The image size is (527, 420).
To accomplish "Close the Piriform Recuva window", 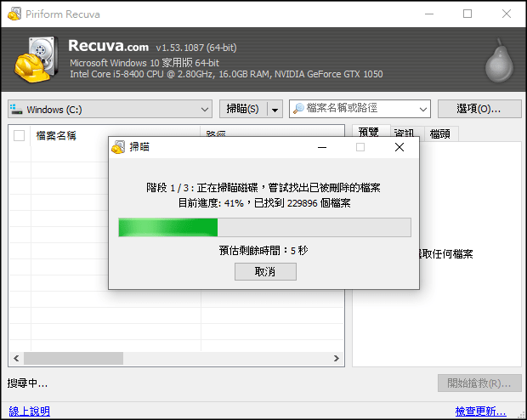I will tap(507, 14).
